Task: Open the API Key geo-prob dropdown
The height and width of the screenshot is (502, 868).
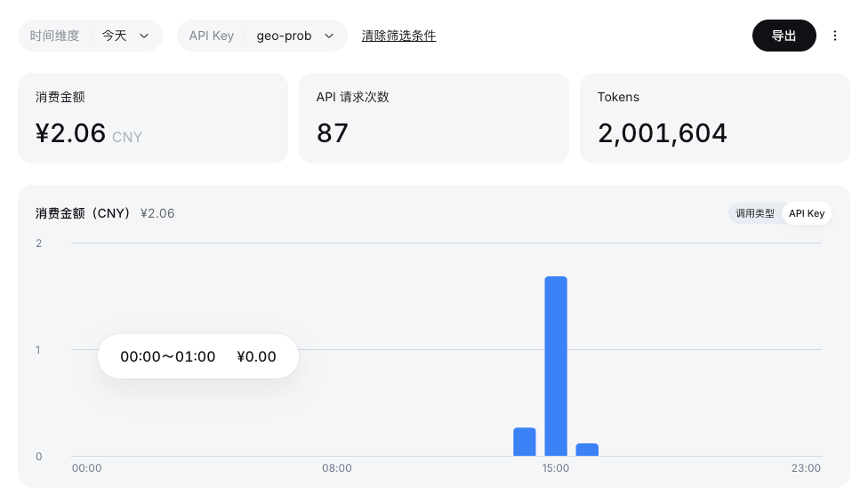Action: [x=262, y=36]
